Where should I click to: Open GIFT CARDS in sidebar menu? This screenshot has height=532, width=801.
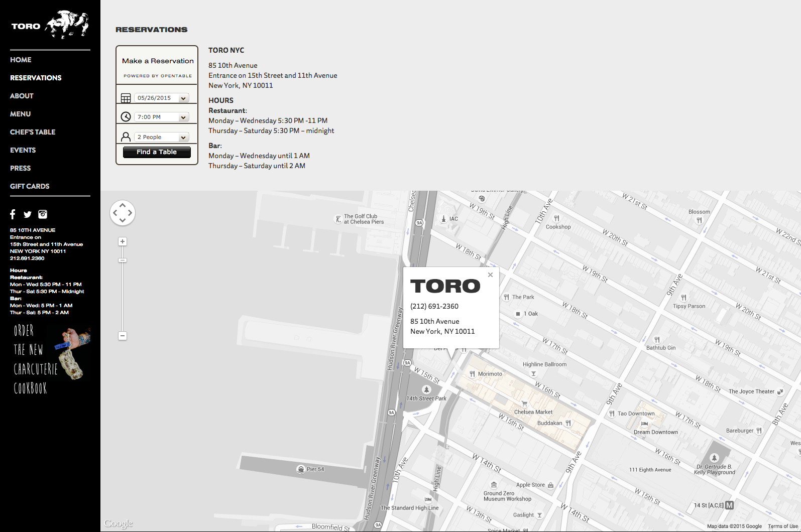pyautogui.click(x=30, y=186)
